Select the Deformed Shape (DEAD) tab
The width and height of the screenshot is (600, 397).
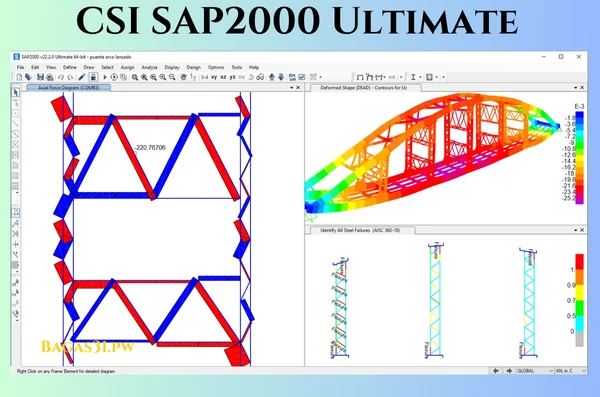pyautogui.click(x=364, y=88)
